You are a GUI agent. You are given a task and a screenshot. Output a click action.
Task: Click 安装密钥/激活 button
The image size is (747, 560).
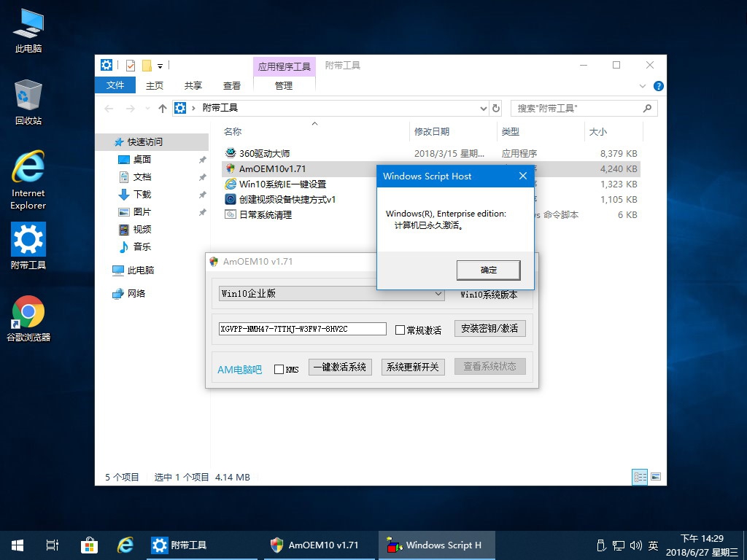(489, 328)
